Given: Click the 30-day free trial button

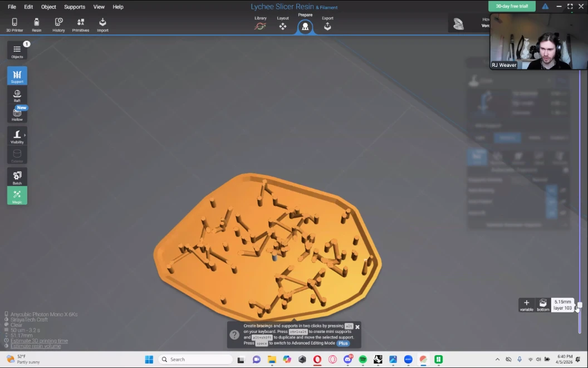Looking at the screenshot, I should coord(512,6).
